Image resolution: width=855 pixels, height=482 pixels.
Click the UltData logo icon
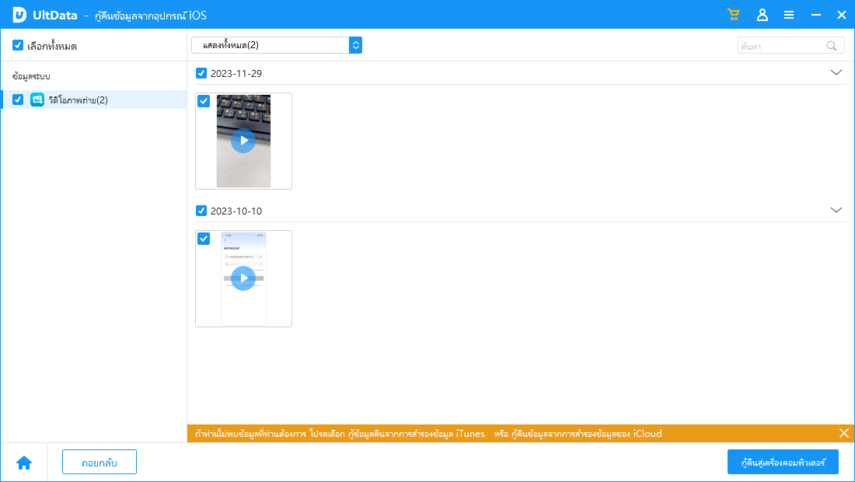pos(20,15)
